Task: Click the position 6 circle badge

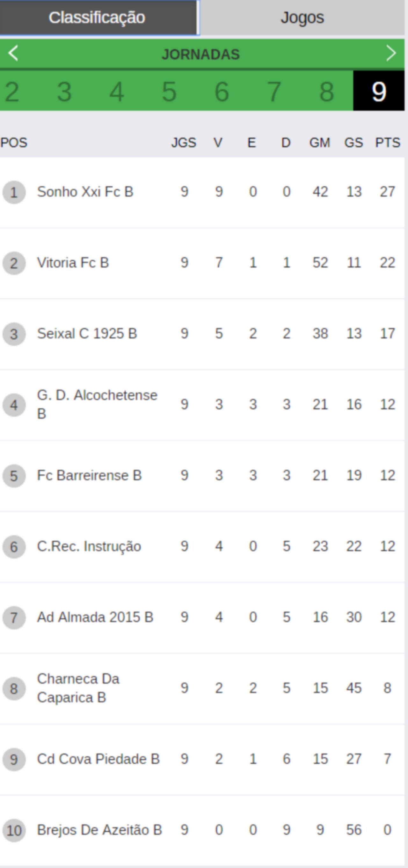Action: click(14, 547)
